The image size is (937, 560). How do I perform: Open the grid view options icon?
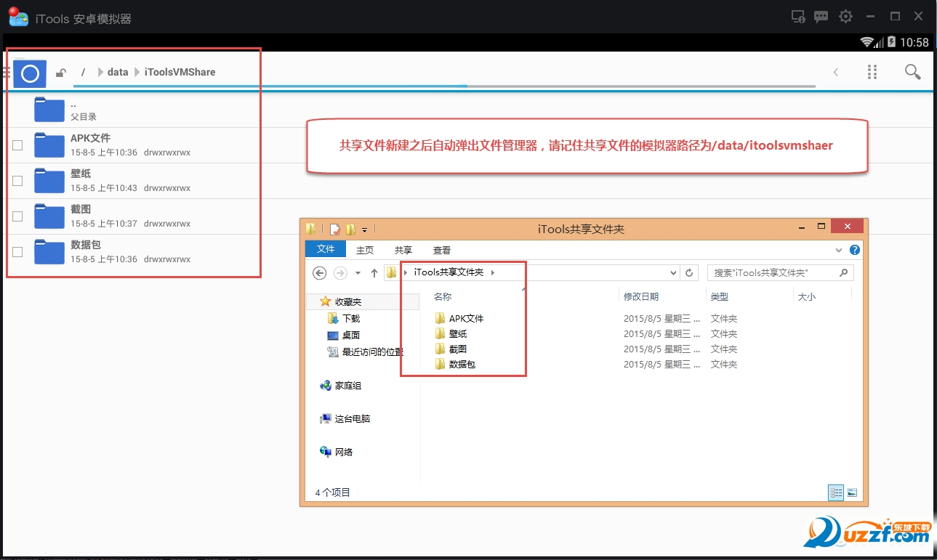[x=872, y=72]
